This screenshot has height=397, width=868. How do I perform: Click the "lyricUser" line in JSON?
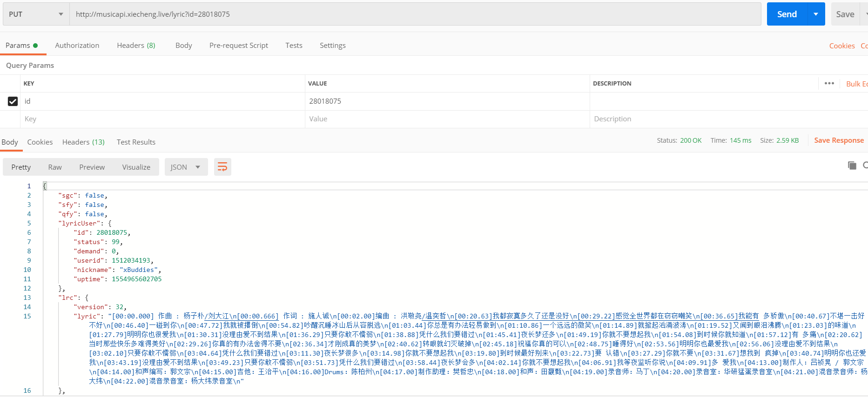pyautogui.click(x=85, y=223)
